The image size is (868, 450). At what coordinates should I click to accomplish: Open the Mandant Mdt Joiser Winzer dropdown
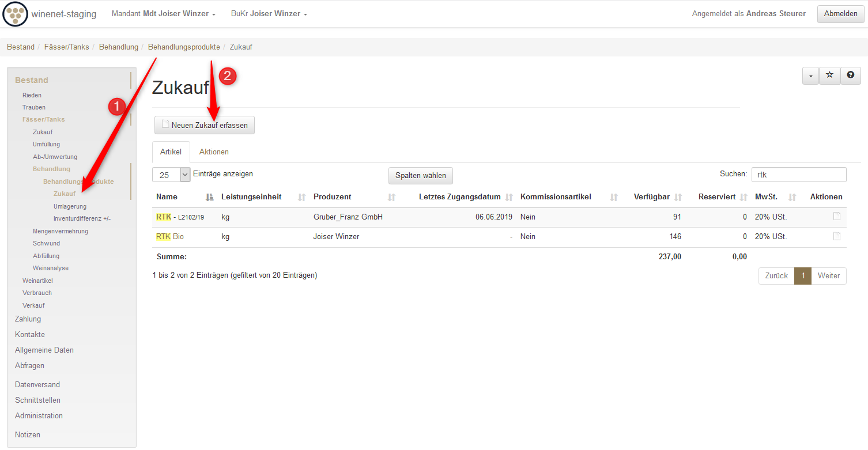tap(164, 14)
